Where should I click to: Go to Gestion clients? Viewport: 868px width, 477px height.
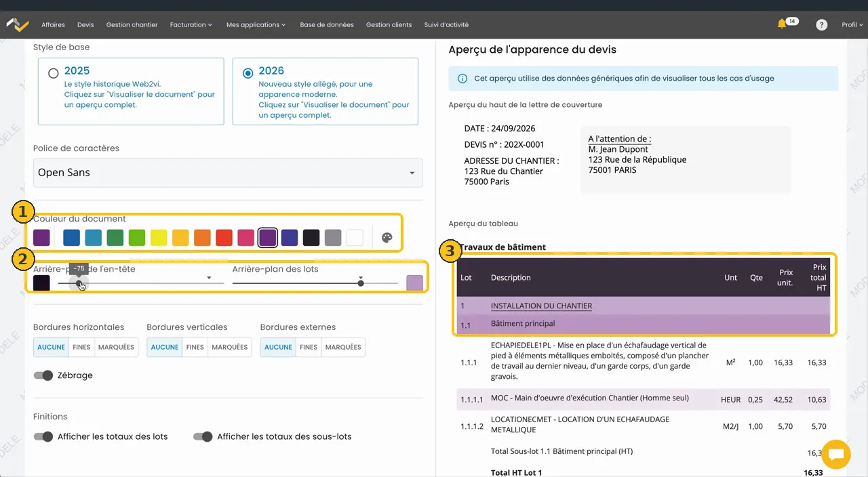coord(389,24)
